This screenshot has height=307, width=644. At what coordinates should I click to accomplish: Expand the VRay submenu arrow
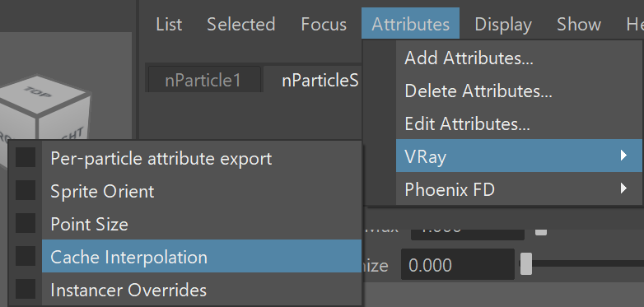point(623,156)
